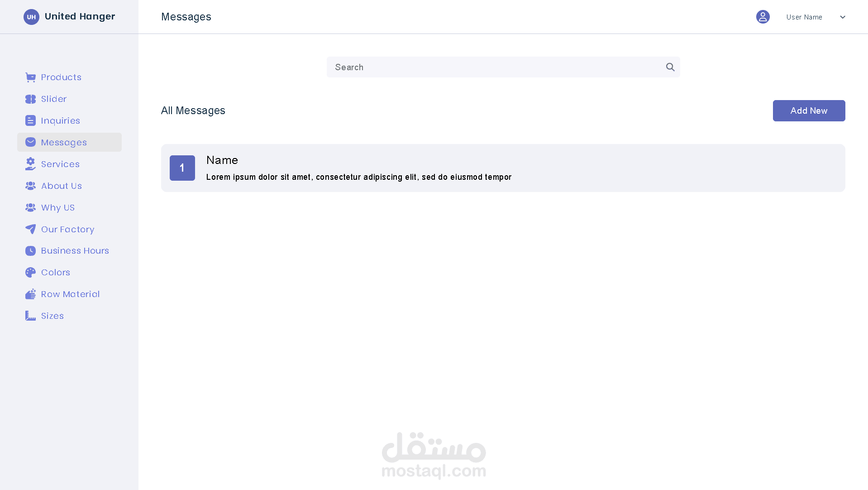Click the User Name label
Viewport: 868px width, 490px height.
coord(804,17)
